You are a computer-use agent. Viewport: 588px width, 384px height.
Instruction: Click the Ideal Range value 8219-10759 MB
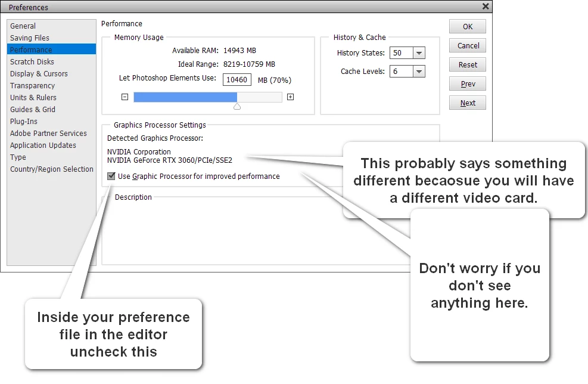click(249, 64)
